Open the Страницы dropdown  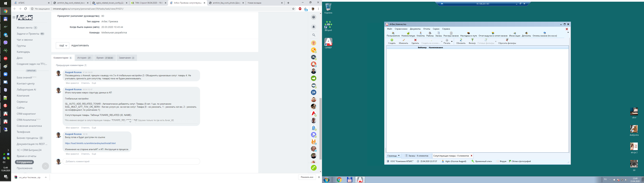(393, 156)
